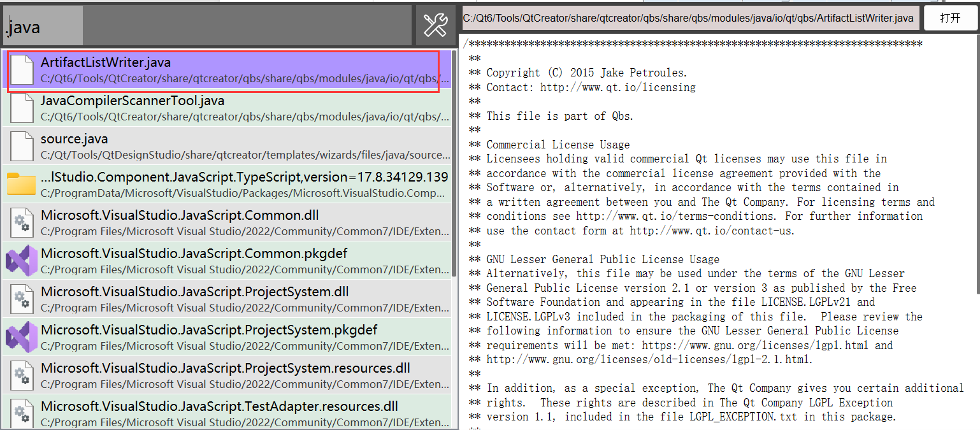Image resolution: width=980 pixels, height=430 pixels.
Task: Click gear icon of JavaScript.Common.dll
Action: click(22, 223)
